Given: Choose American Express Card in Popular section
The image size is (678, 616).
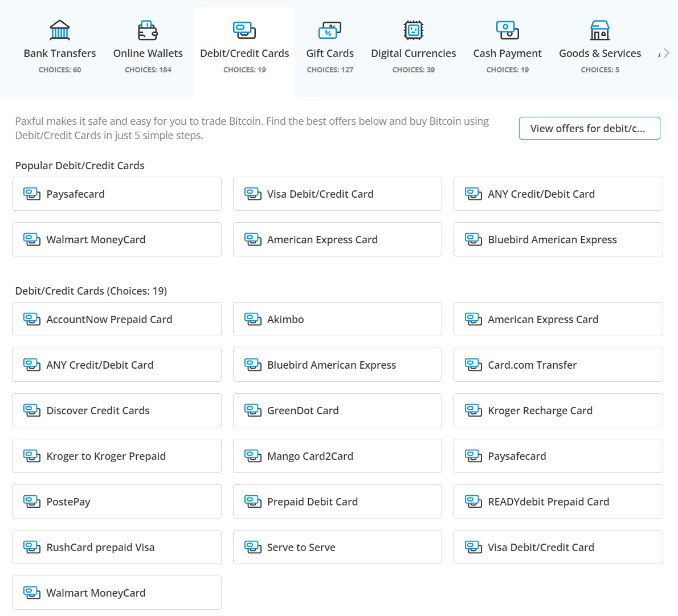Looking at the screenshot, I should 337,239.
